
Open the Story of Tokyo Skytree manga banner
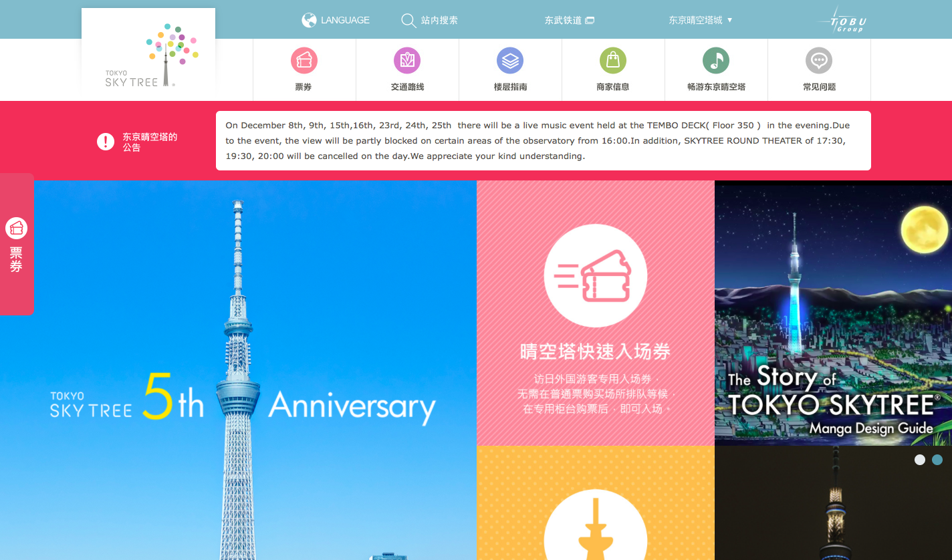click(x=833, y=313)
